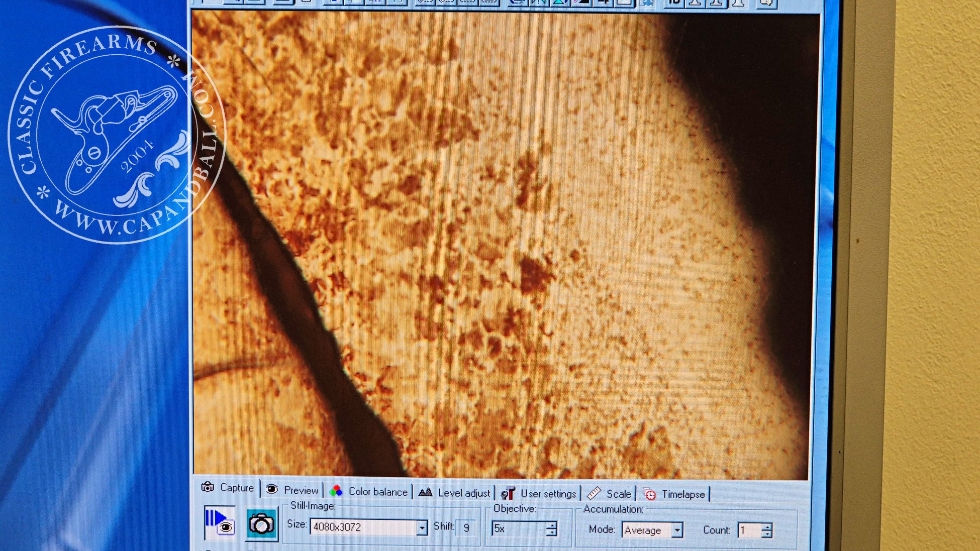
Task: Click the Count value field
Action: click(x=749, y=530)
